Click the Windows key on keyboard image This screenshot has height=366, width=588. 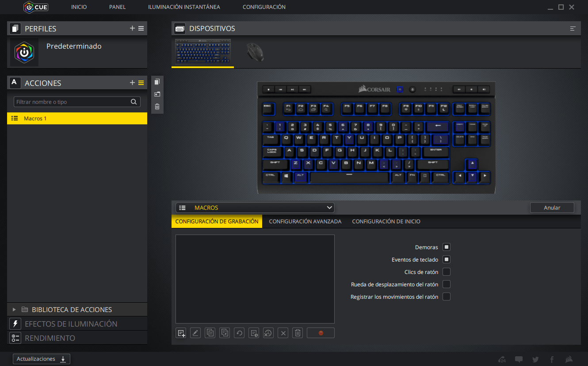pyautogui.click(x=286, y=177)
